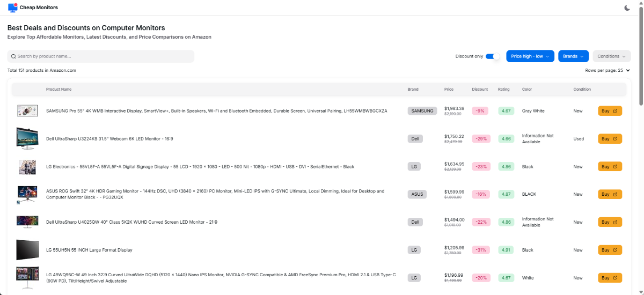
Task: Buy the Dell UltraSharp U4025QW monitor
Action: [610, 222]
